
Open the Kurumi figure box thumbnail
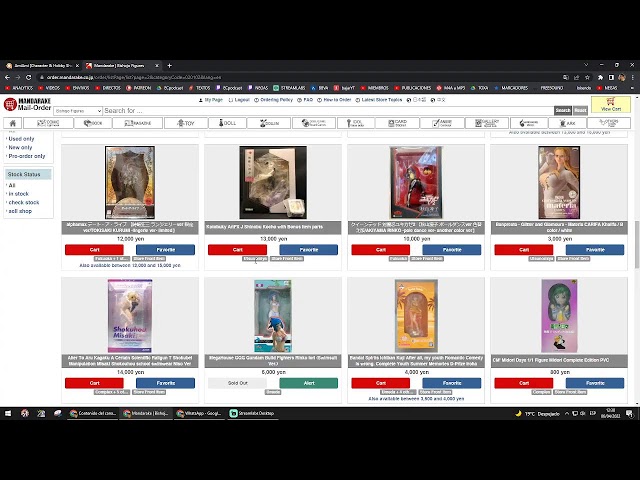(x=130, y=182)
